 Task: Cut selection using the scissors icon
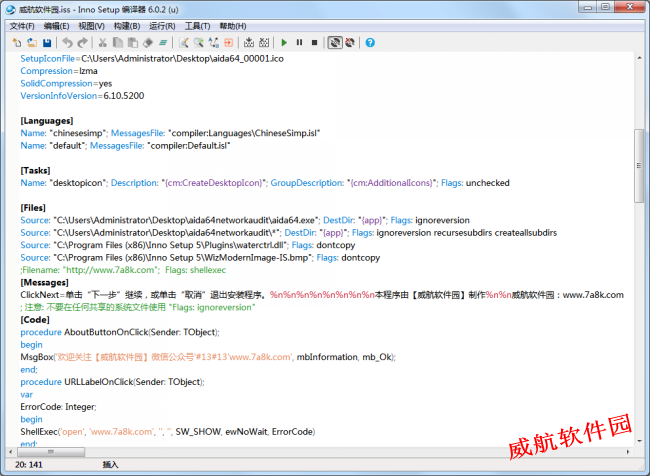click(x=102, y=43)
